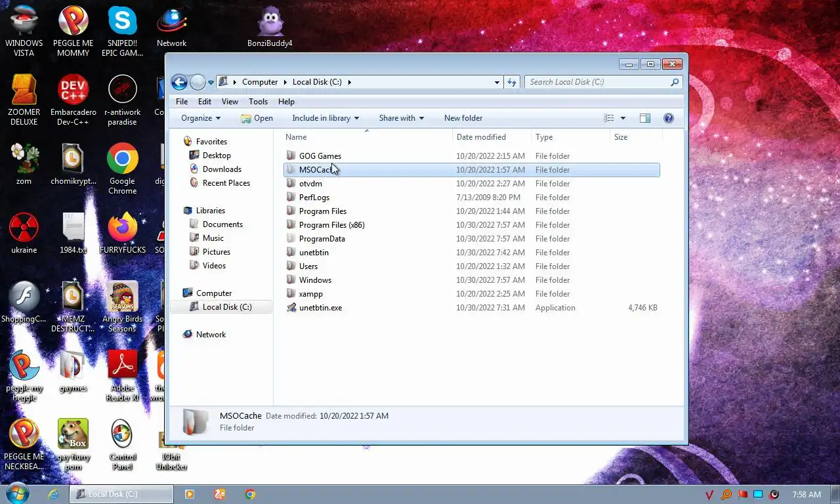
Task: Select Desktop under Favorites
Action: click(217, 156)
